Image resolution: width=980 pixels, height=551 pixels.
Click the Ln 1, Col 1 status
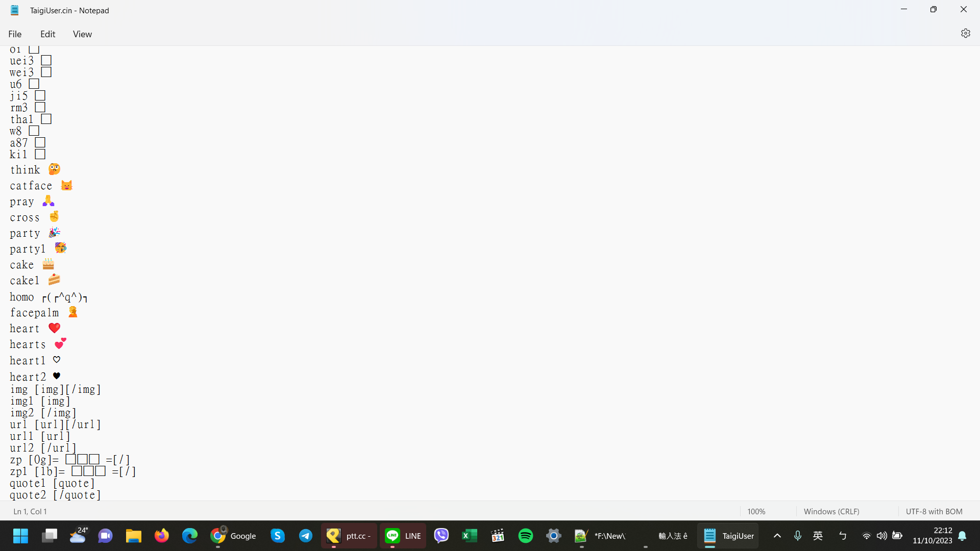30,511
